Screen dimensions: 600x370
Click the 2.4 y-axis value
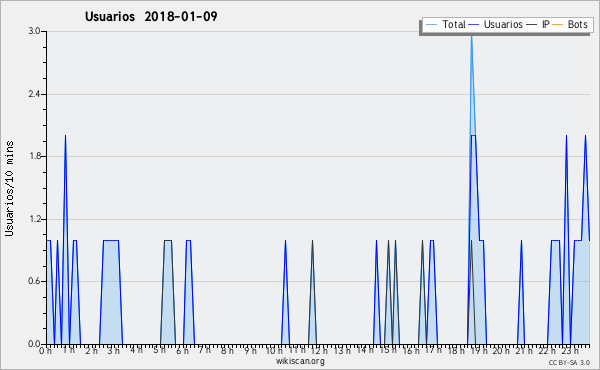[34, 94]
